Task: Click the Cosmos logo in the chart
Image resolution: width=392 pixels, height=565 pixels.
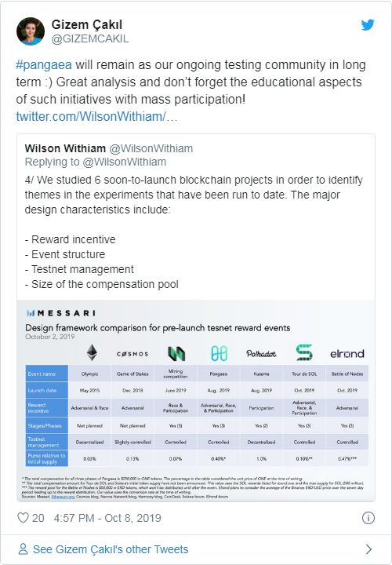Action: tap(132, 354)
